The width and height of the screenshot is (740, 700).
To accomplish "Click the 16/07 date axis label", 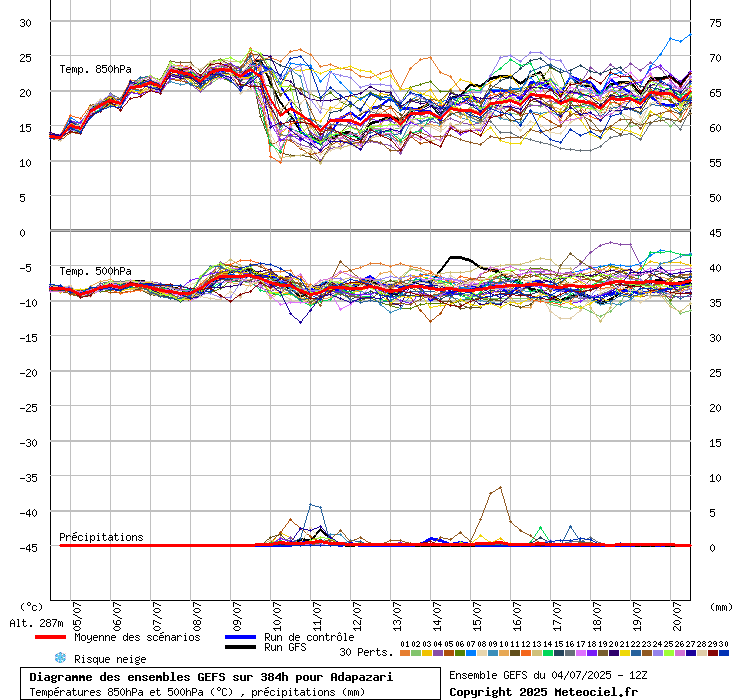I will pos(517,616).
